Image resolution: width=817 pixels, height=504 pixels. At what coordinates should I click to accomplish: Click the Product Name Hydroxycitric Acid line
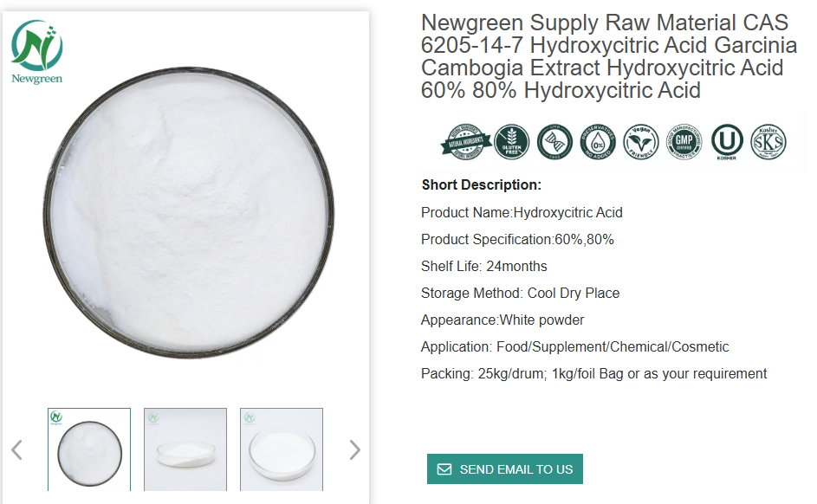522,212
